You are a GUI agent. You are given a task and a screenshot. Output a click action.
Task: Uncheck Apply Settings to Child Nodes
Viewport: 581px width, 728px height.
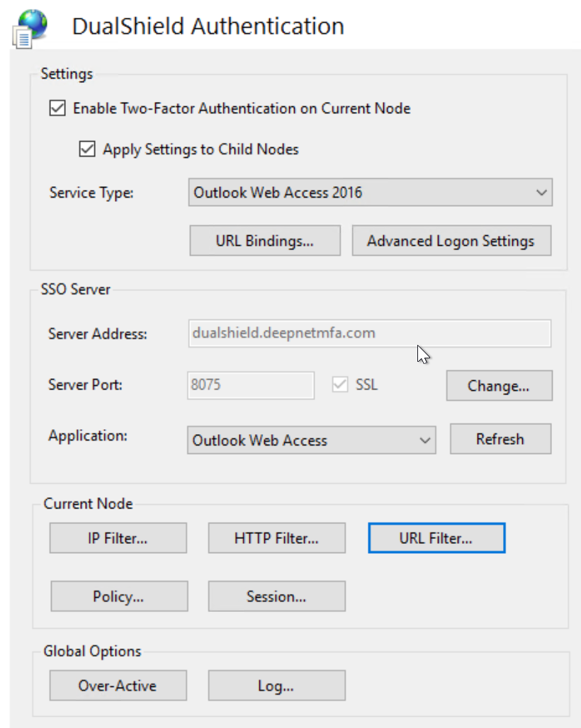[86, 149]
